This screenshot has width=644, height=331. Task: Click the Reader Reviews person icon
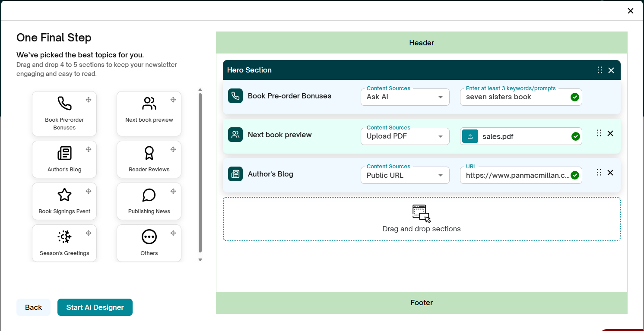pyautogui.click(x=149, y=153)
